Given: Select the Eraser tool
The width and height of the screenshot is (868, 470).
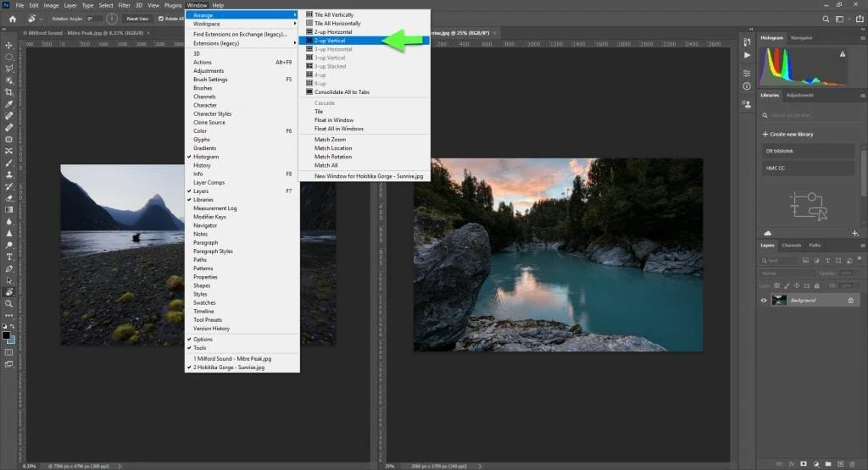Looking at the screenshot, I should click(8, 198).
